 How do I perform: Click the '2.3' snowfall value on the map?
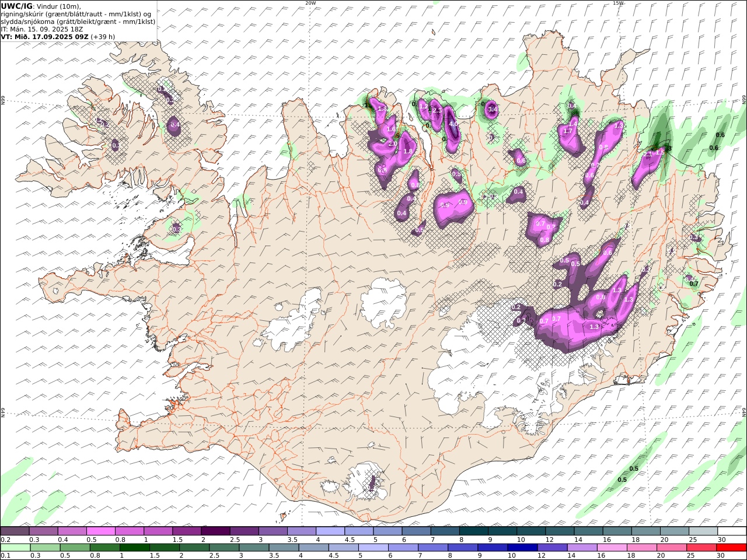tap(437, 111)
